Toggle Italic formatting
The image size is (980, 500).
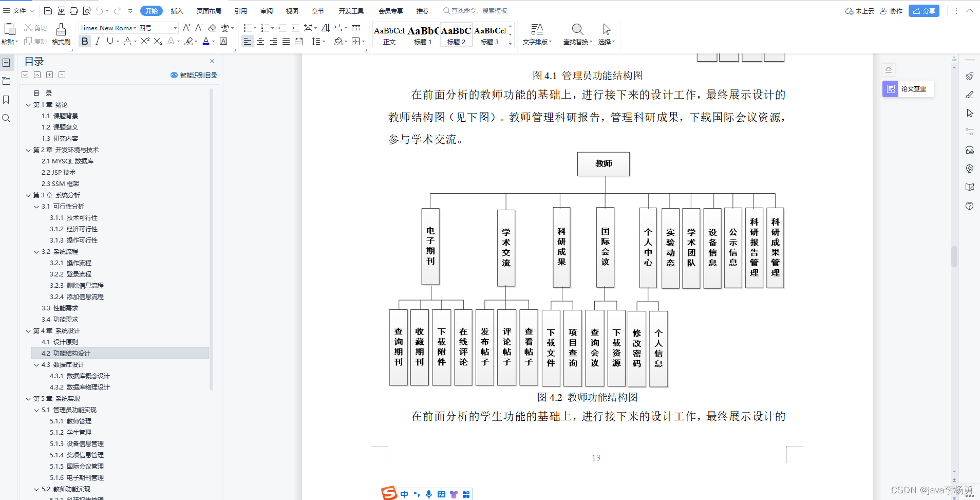97,41
